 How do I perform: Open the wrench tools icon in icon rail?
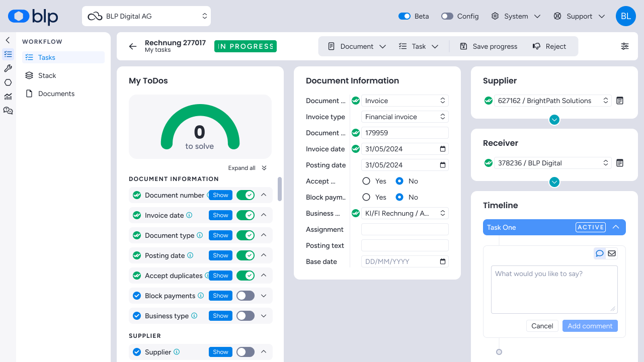[x=8, y=68]
